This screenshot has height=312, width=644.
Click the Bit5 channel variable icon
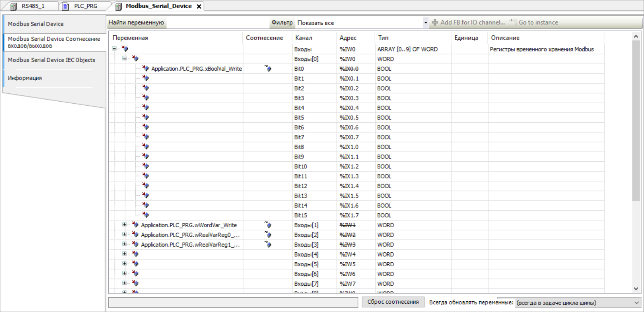(145, 118)
